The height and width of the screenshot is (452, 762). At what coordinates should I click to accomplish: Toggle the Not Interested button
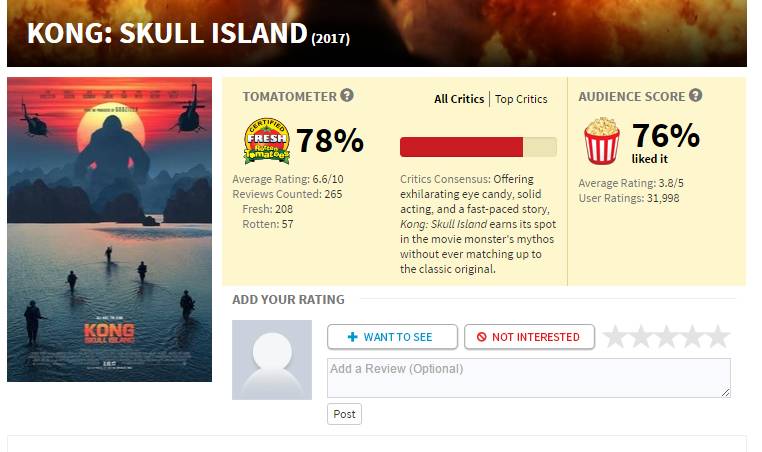coord(529,337)
